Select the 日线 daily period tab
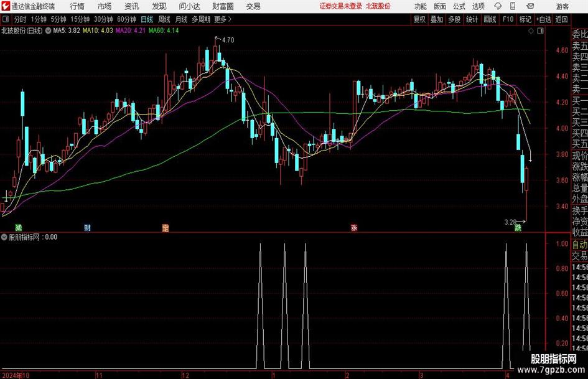Image resolution: width=588 pixels, height=379 pixels. coord(147,19)
